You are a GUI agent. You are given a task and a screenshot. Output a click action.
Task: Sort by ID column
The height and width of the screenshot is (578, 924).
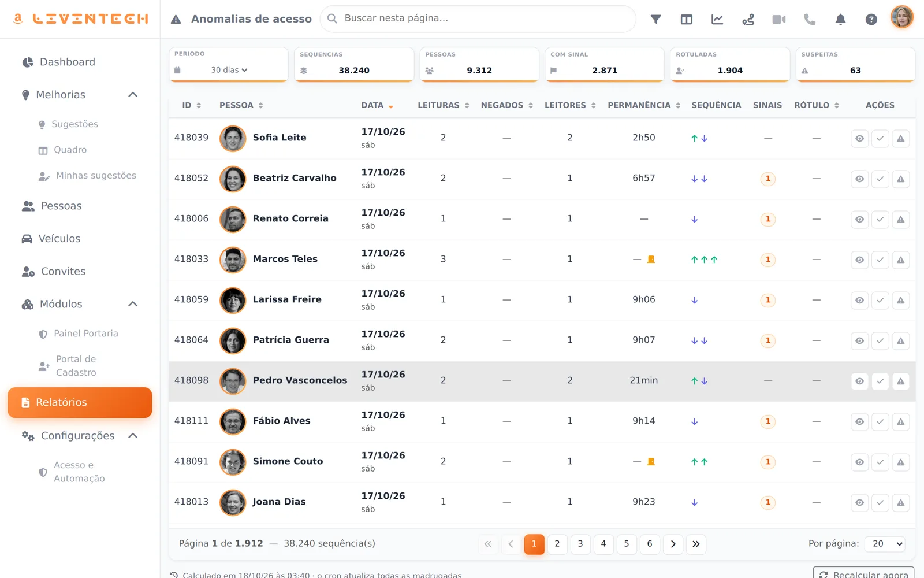192,105
